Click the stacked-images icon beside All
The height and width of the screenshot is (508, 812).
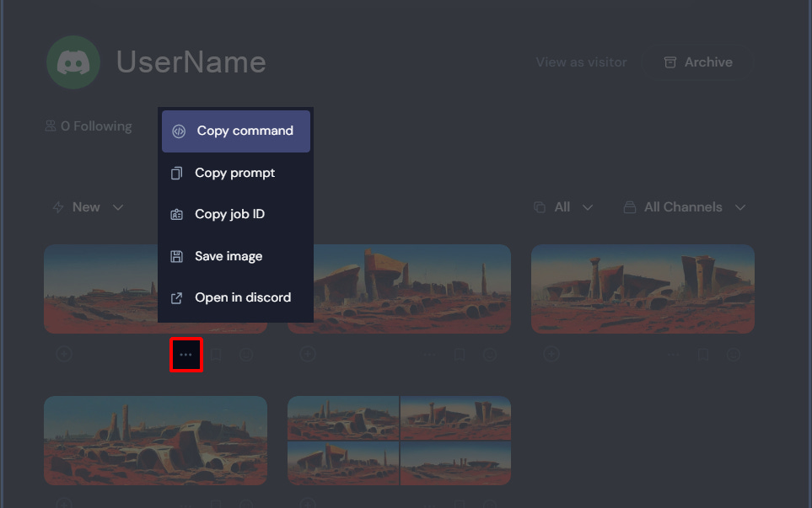pos(540,207)
